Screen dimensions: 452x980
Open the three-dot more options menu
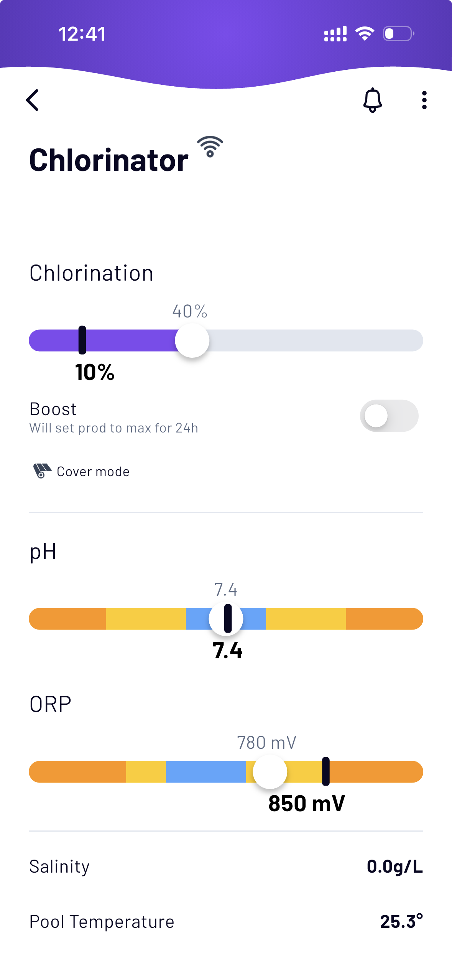424,100
